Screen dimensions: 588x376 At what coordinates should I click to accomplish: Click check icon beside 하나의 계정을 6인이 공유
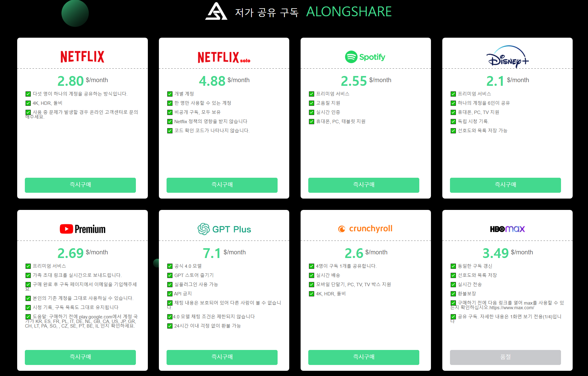[x=453, y=103]
